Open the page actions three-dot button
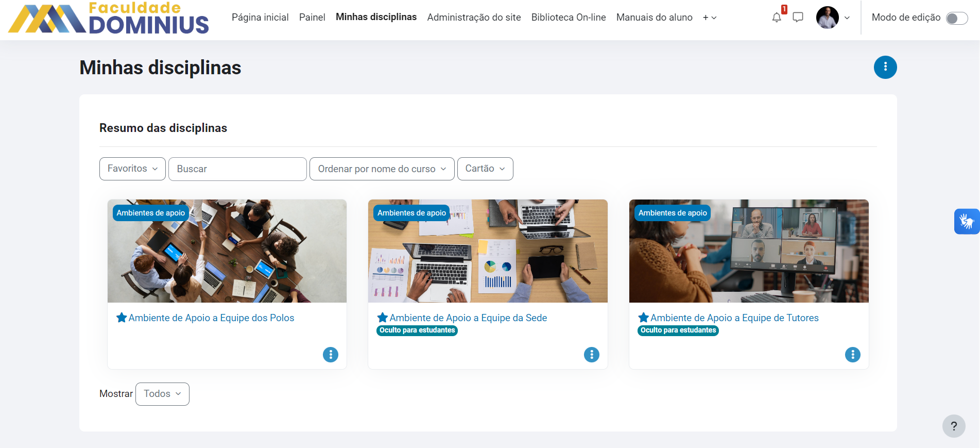Viewport: 980px width, 448px height. coord(885,67)
